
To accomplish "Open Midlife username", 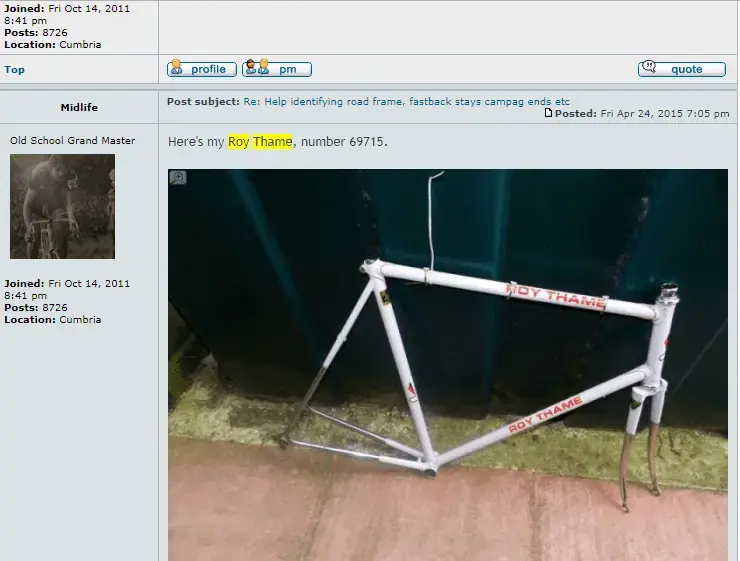I will (x=79, y=108).
